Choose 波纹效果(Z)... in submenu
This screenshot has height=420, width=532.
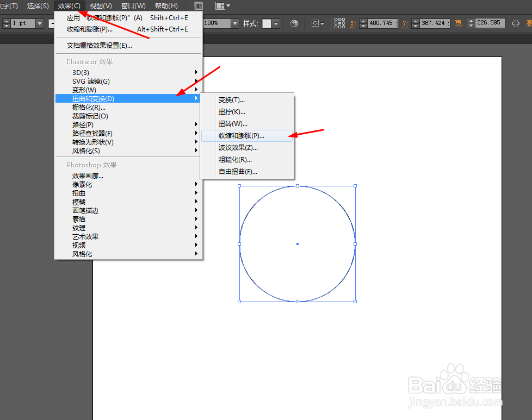(247, 148)
